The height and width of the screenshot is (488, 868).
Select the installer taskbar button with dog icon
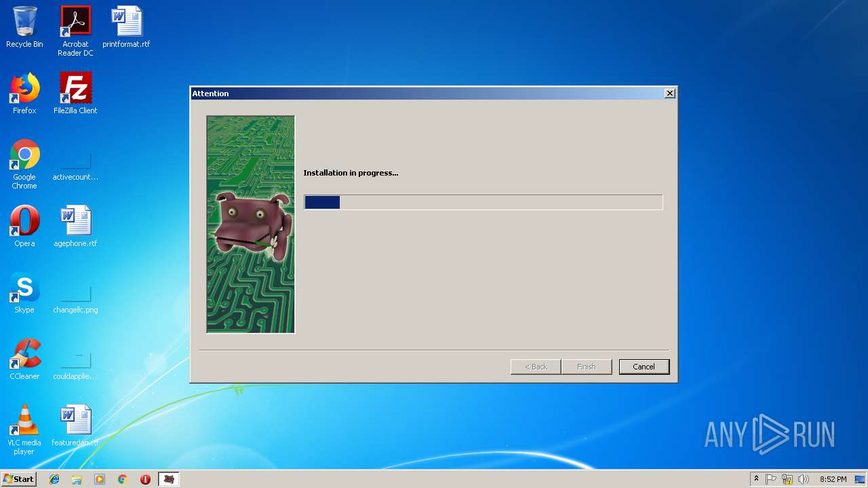169,479
